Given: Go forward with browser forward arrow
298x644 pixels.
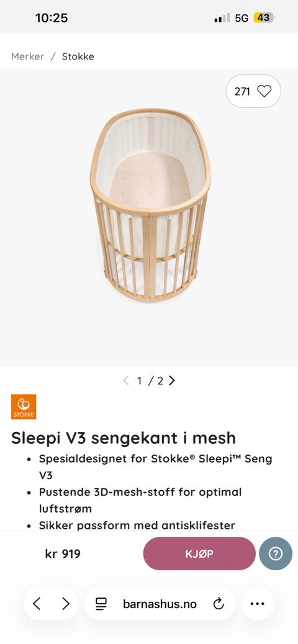Looking at the screenshot, I should click(65, 603).
